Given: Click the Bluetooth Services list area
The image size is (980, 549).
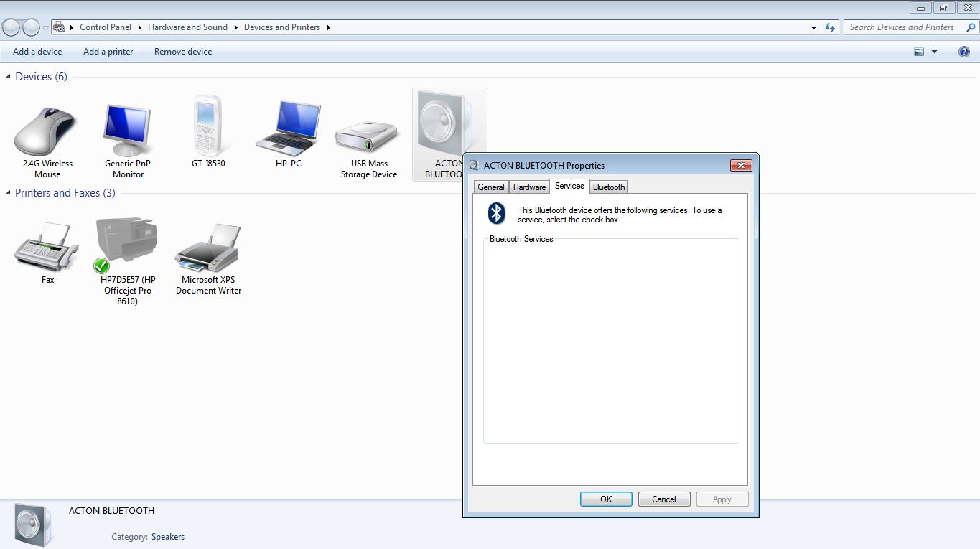Looking at the screenshot, I should tap(611, 341).
